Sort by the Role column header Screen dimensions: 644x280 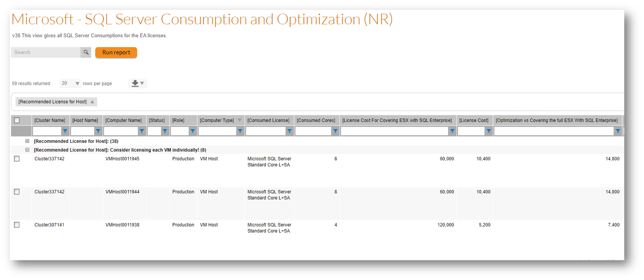pos(178,120)
